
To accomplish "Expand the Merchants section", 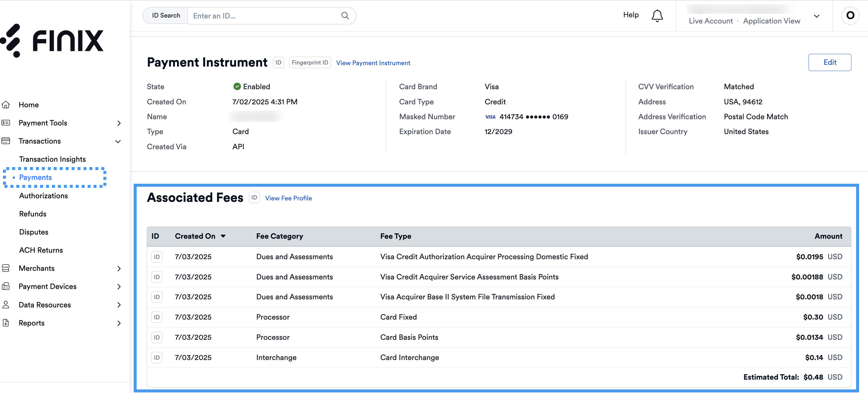I will 119,268.
